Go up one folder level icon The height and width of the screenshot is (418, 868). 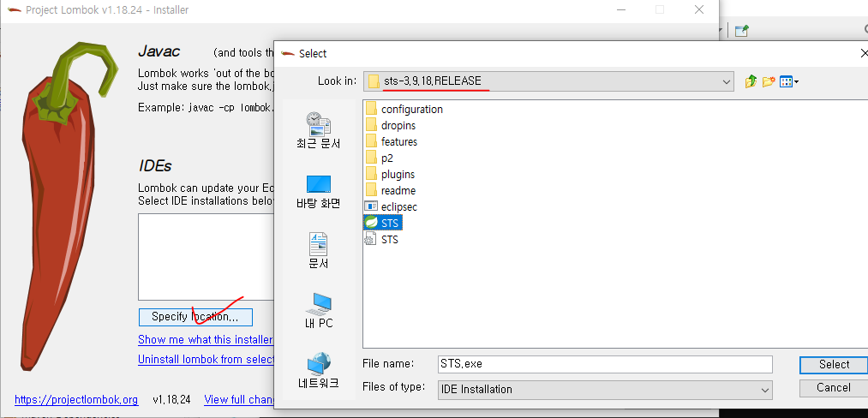[751, 82]
